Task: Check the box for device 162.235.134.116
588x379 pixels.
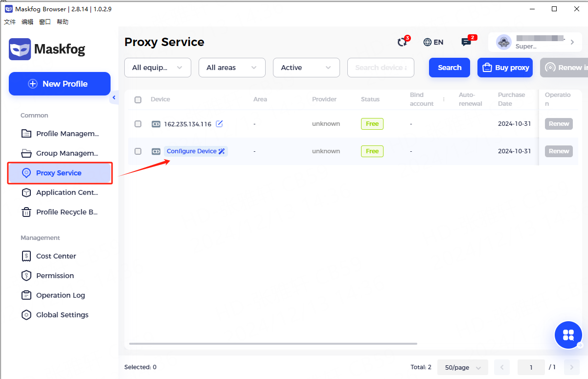Action: 138,124
